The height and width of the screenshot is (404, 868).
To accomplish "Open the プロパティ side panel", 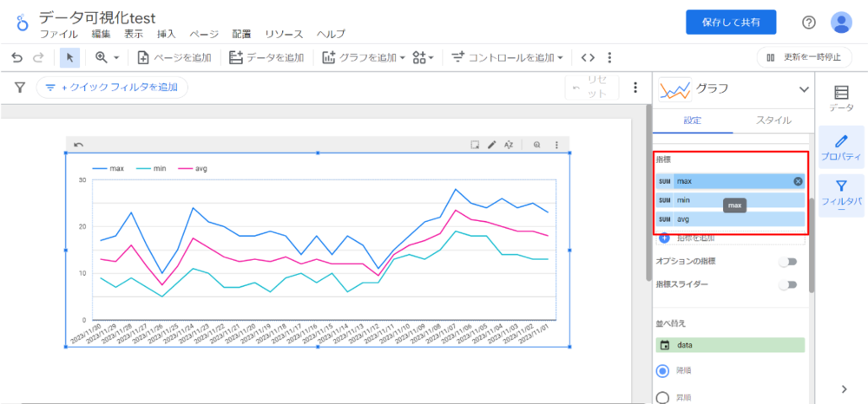I will click(841, 147).
